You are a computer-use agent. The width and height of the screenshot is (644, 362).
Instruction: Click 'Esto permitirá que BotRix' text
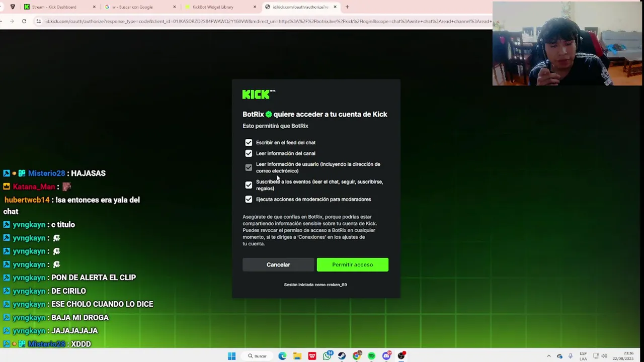275,126
